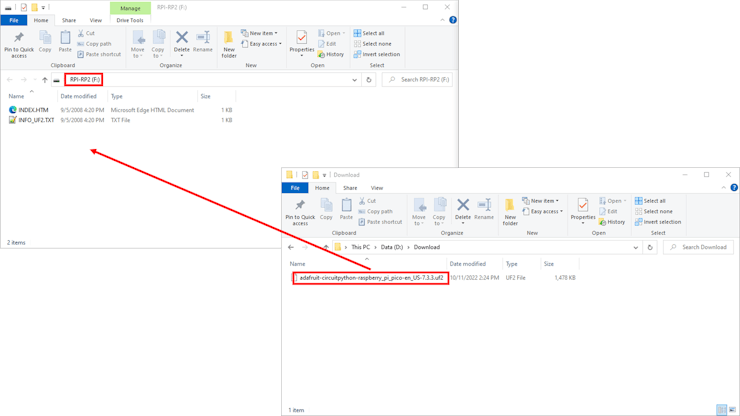Viewport: 740px width, 416px height.
Task: Click This PC in Download breadcrumb
Action: 361,247
